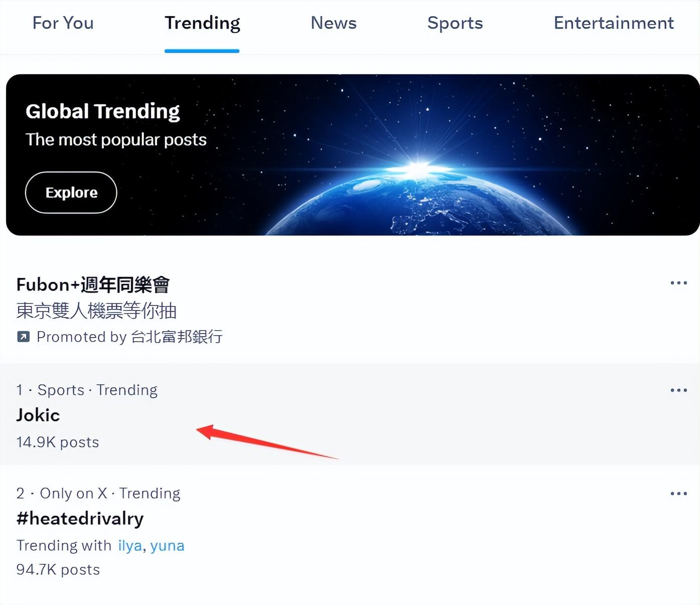Viewport: 700px width, 605px height.
Task: Open the #heatedrivalry hashtag trend
Action: (80, 519)
